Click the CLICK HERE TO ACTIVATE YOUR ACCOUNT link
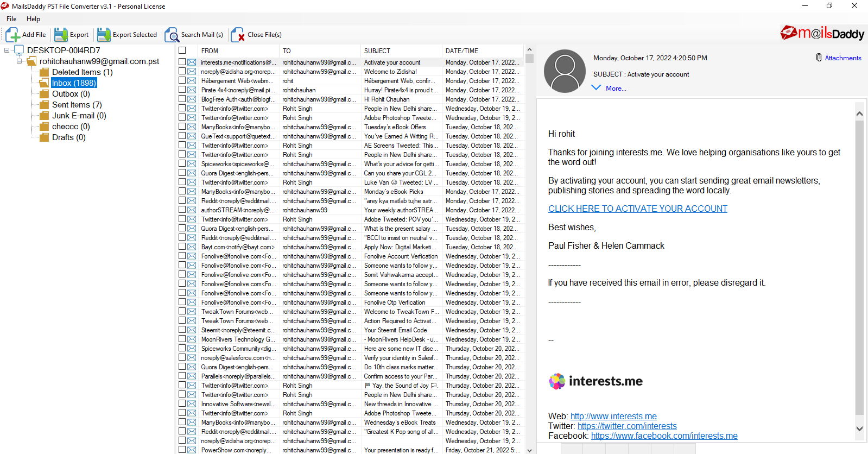Viewport: 868px width, 454px height. (x=638, y=209)
